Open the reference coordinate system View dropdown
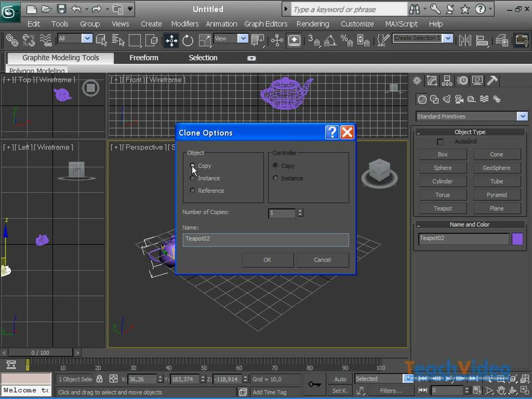The width and height of the screenshot is (532, 399). pyautogui.click(x=242, y=39)
